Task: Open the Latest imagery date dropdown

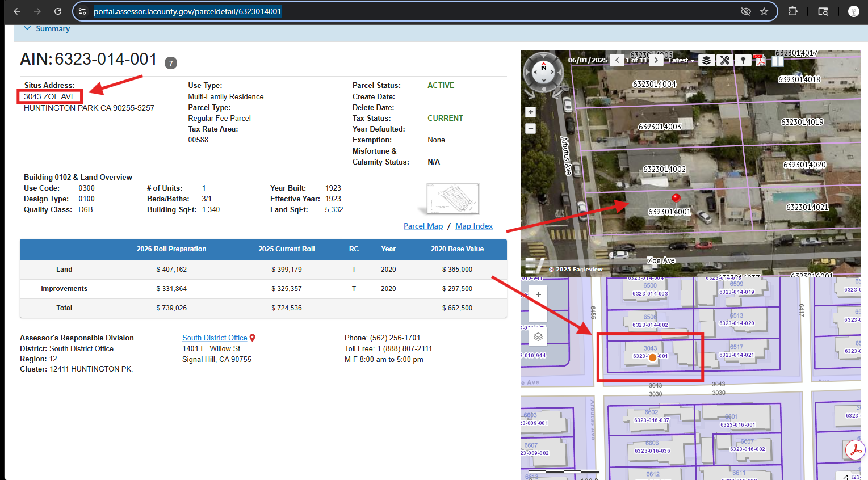Action: [x=681, y=60]
